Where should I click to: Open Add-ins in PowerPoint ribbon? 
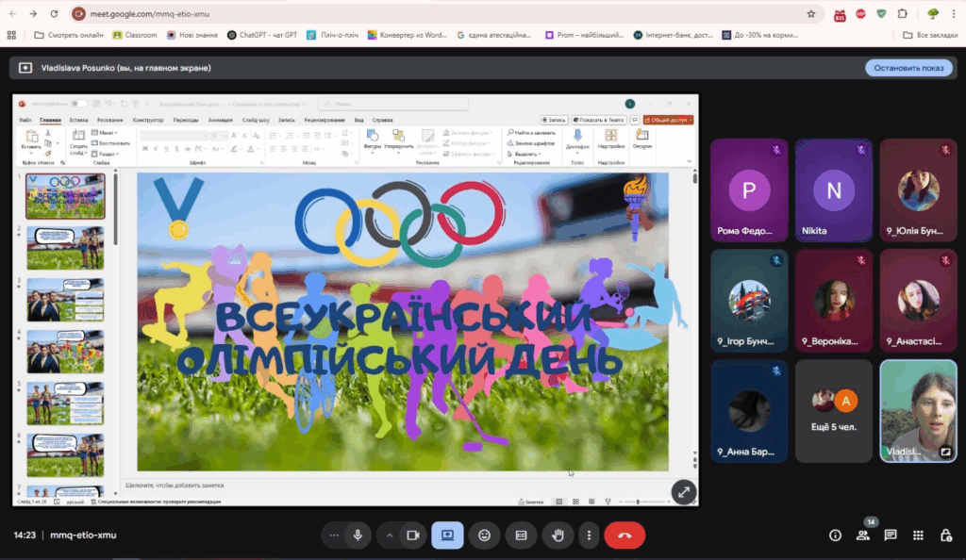coord(611,140)
